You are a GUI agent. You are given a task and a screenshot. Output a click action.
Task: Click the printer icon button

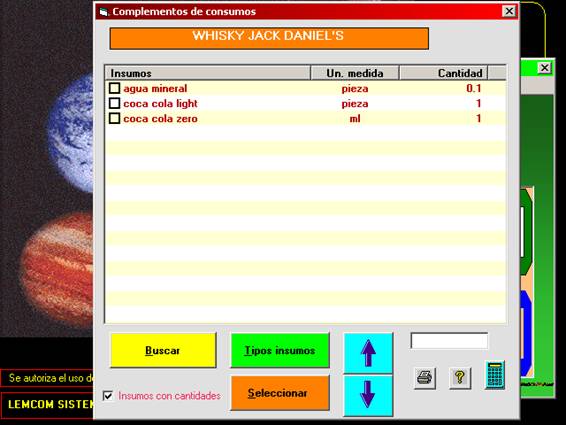(x=424, y=378)
